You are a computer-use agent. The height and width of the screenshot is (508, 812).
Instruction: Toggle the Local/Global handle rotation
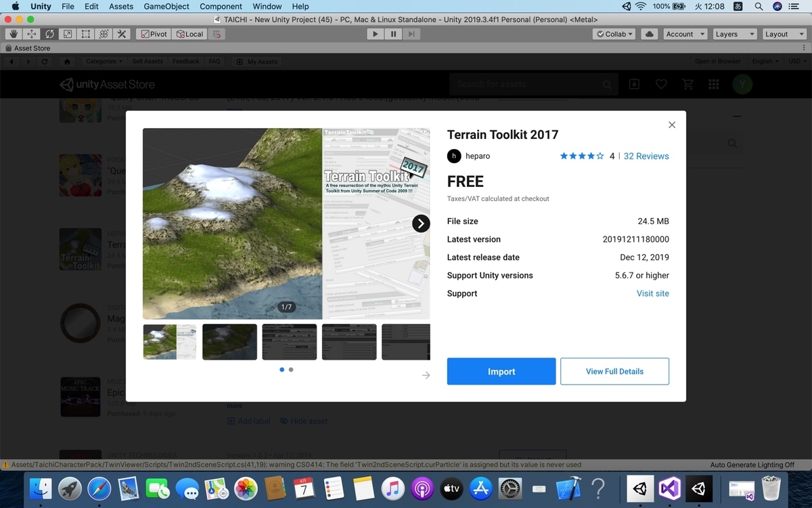pos(189,34)
